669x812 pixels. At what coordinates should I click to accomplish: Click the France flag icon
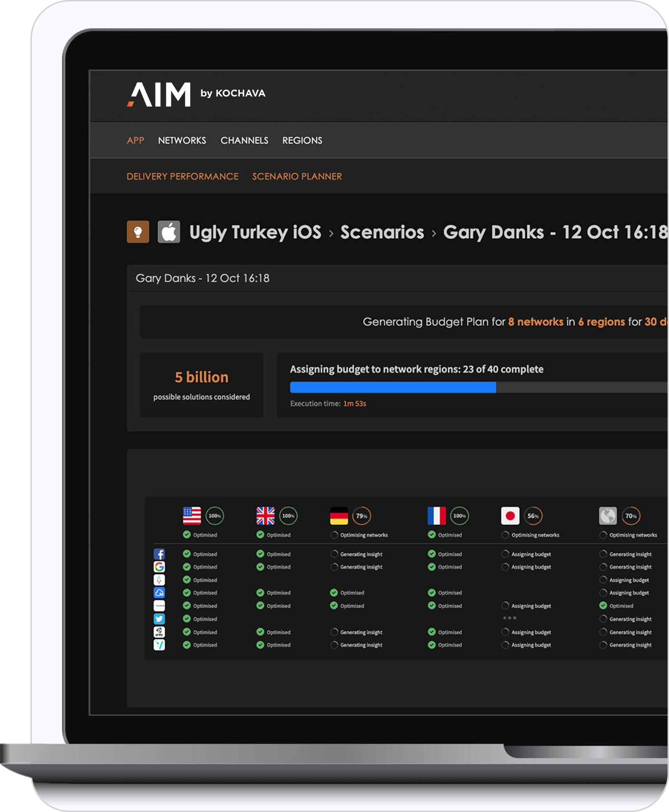coord(436,516)
